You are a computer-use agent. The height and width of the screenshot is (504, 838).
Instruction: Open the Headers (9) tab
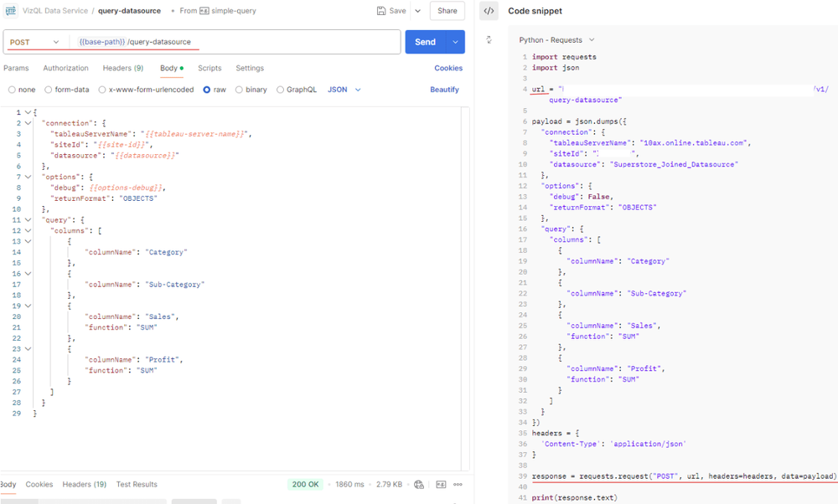[x=123, y=69]
